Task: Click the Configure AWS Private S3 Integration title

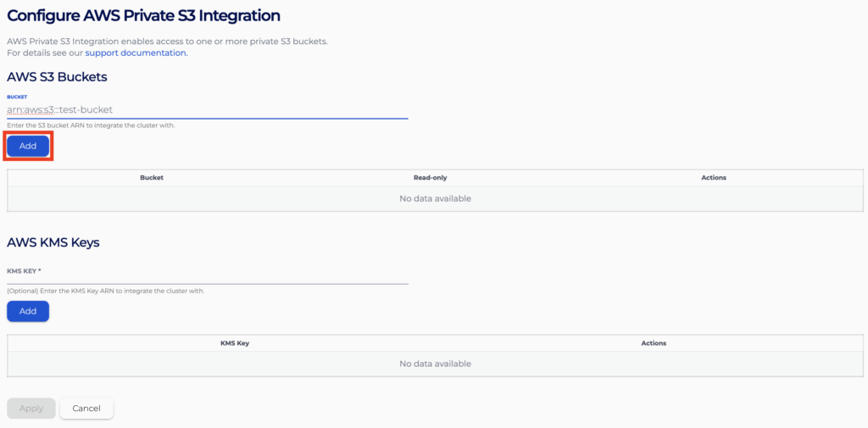Action: [x=143, y=15]
